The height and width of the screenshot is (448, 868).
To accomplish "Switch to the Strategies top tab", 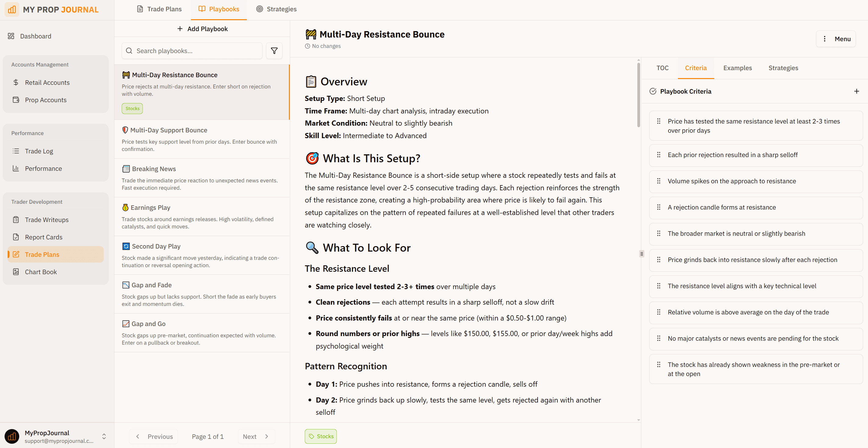I will pyautogui.click(x=276, y=9).
